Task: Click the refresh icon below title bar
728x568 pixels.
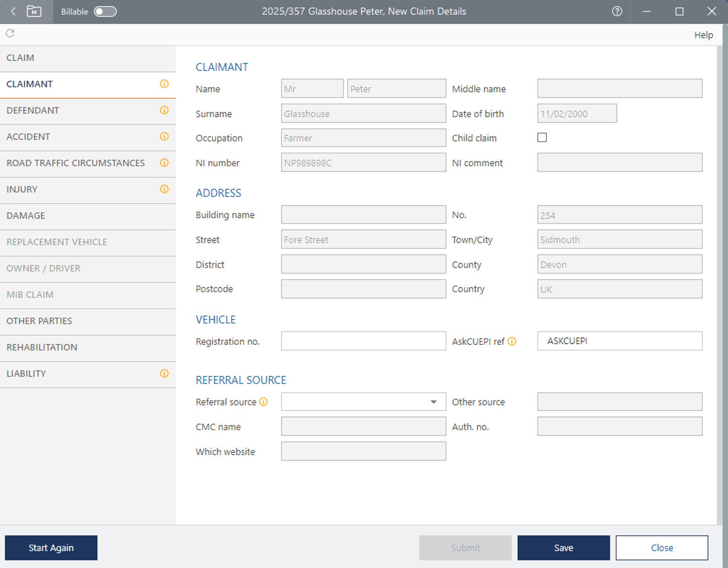Action: click(x=10, y=33)
